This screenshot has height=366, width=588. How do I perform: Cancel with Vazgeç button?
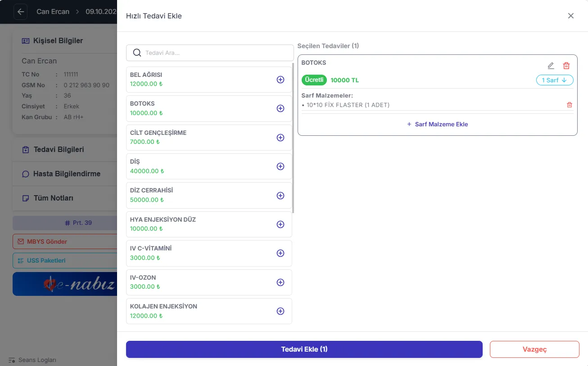[x=534, y=349]
